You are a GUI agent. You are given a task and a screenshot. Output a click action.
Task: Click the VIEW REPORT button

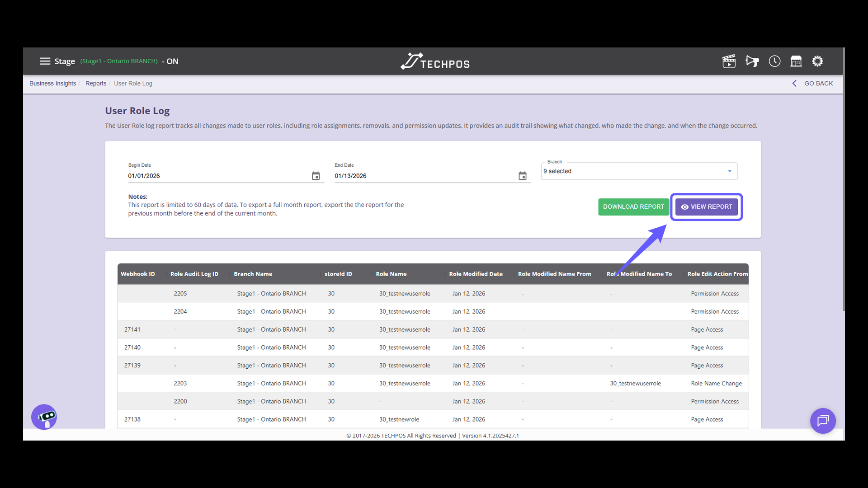click(x=706, y=206)
